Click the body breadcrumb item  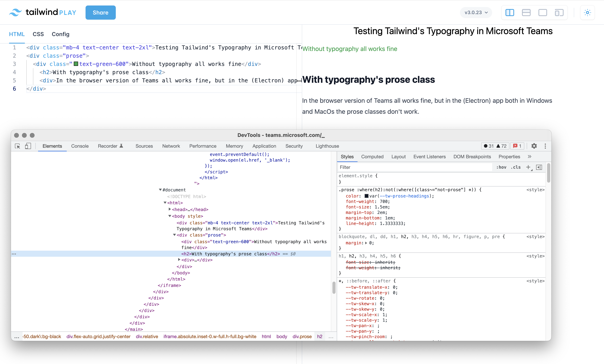282,337
